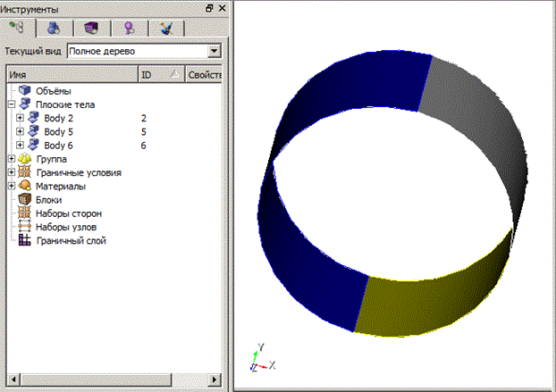Click the Body 2 icon
This screenshot has height=392, width=556.
pyautogui.click(x=33, y=118)
